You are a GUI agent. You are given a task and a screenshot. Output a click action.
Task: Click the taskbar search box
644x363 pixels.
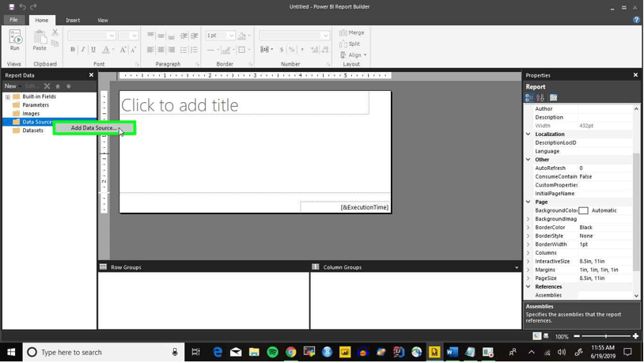pyautogui.click(x=103, y=353)
